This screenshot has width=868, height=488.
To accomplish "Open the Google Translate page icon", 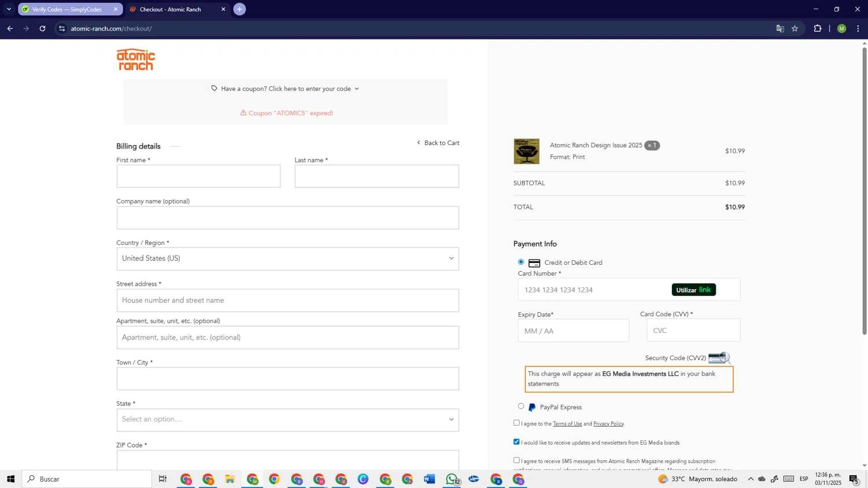I will [780, 28].
